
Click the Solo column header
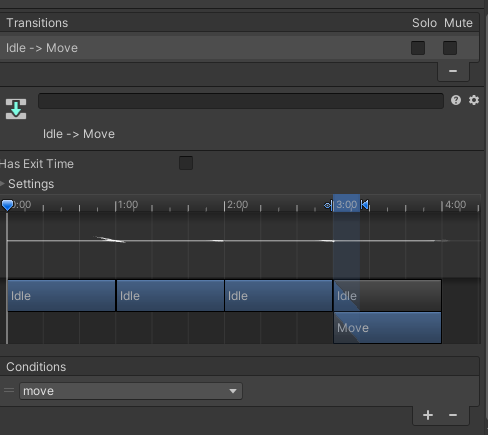[x=424, y=23]
